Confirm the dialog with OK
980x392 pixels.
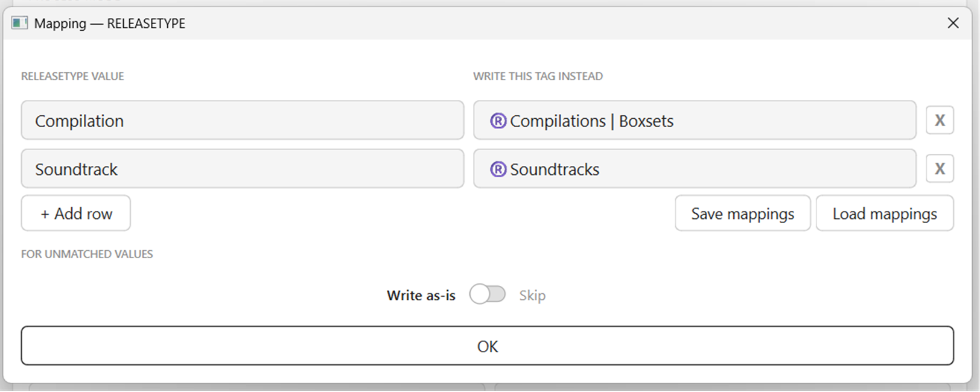click(487, 346)
